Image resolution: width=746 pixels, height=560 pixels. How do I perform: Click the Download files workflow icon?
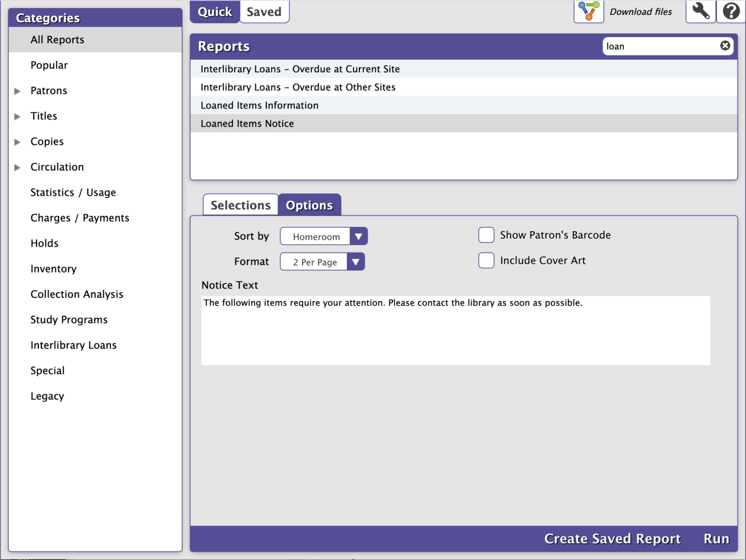pyautogui.click(x=589, y=11)
